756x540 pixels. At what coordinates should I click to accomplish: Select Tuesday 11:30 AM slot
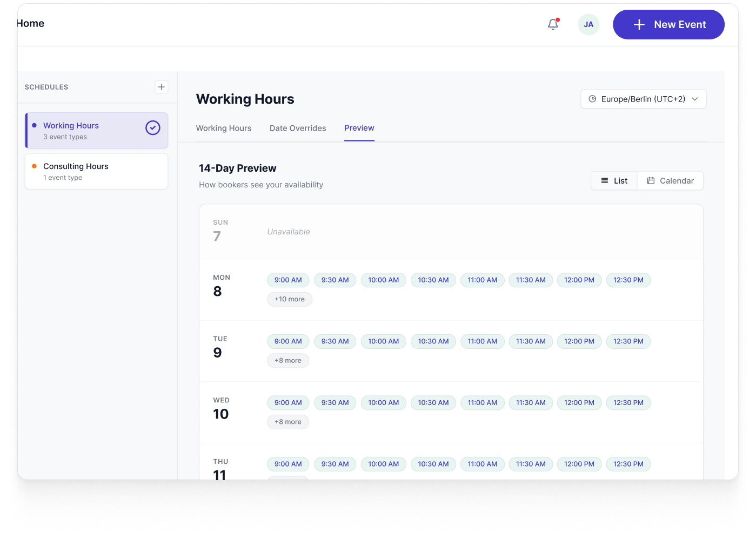tap(531, 341)
